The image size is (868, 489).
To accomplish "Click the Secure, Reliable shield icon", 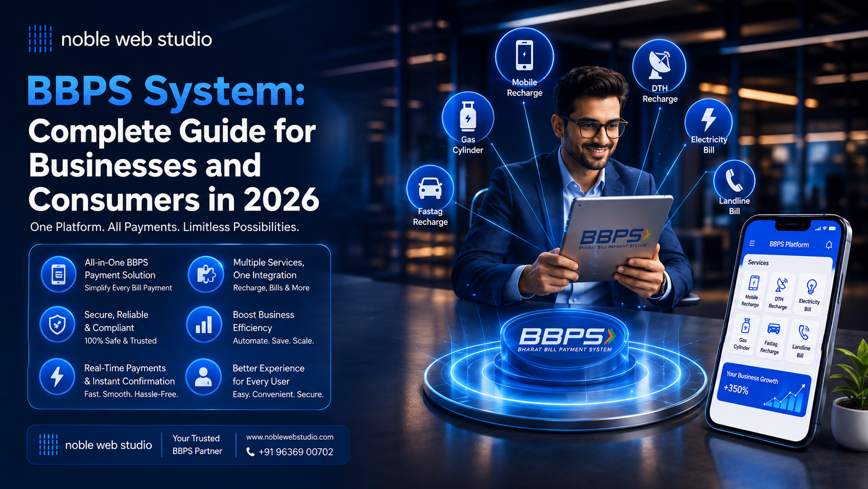I will pyautogui.click(x=58, y=325).
